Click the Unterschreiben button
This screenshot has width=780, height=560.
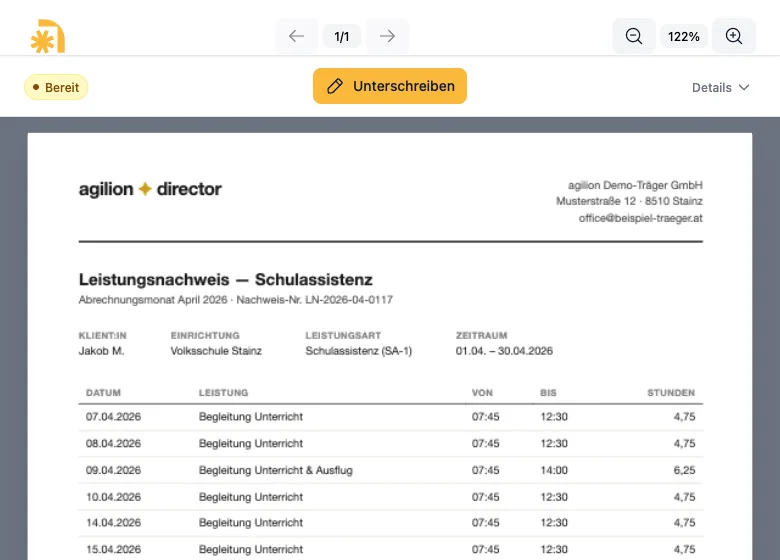[390, 86]
